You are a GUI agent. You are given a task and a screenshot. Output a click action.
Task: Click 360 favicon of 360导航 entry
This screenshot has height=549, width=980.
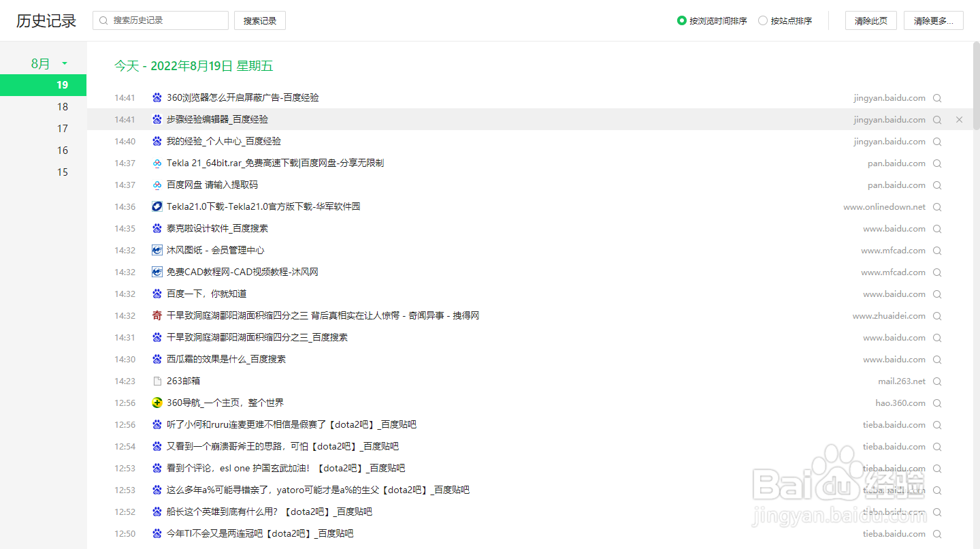click(x=157, y=403)
